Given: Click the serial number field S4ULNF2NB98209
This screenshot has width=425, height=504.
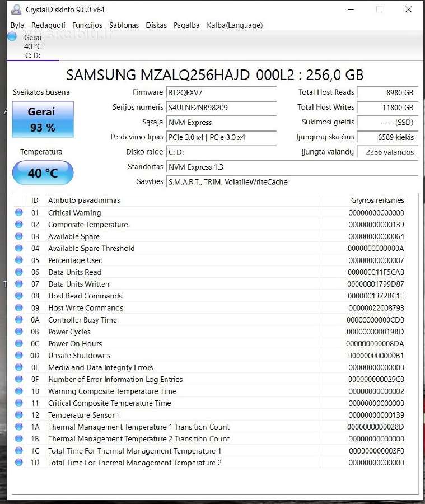Looking at the screenshot, I should (x=221, y=108).
